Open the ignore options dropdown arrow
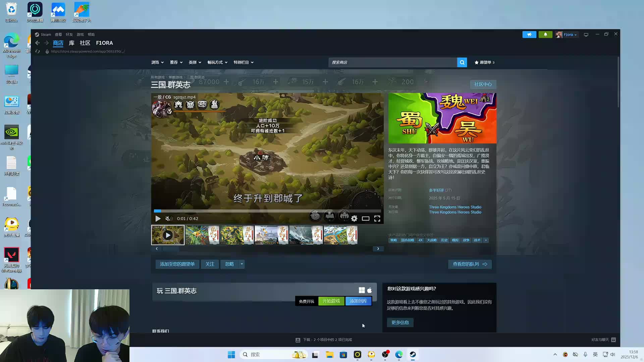644x362 pixels. (241, 264)
